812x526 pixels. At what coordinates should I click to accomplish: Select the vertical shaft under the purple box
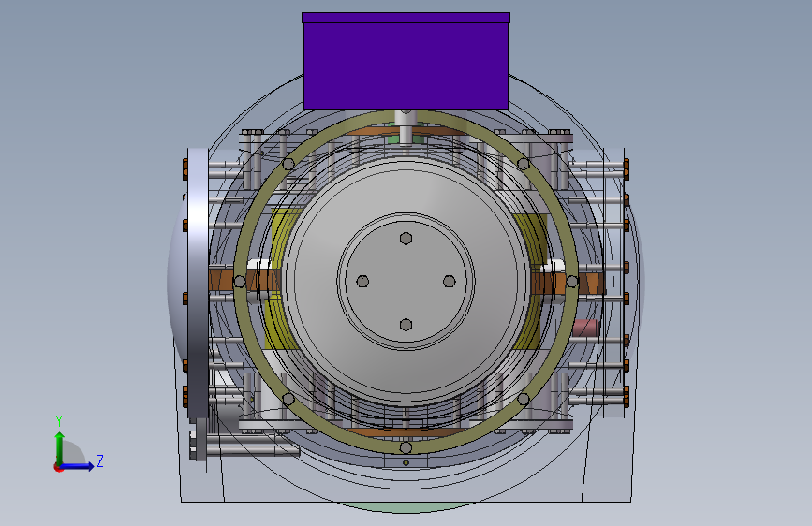[x=406, y=125]
